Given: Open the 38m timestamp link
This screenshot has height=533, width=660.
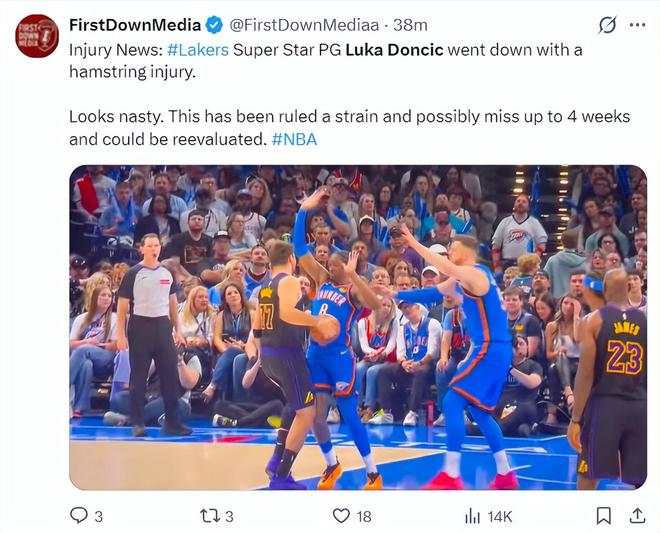Looking at the screenshot, I should (x=411, y=24).
